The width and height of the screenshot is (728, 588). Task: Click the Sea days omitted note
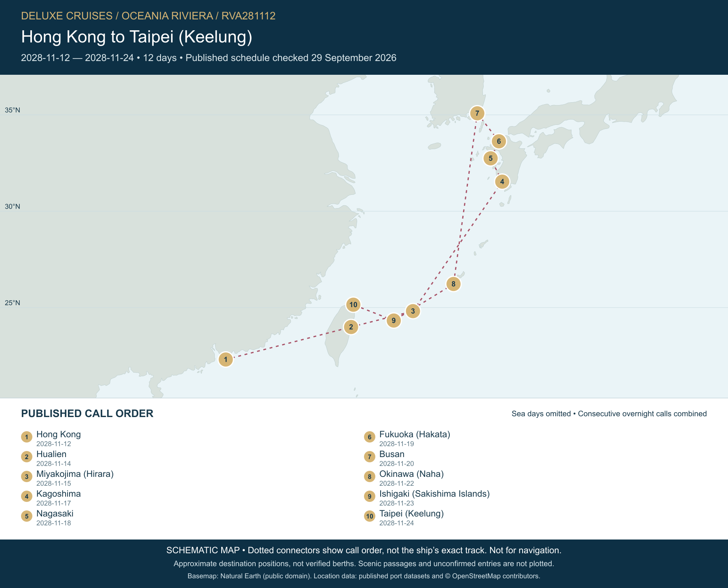(609, 414)
